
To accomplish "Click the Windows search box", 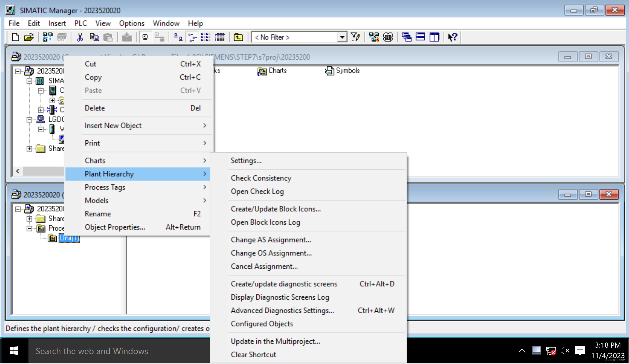I will pos(118,351).
